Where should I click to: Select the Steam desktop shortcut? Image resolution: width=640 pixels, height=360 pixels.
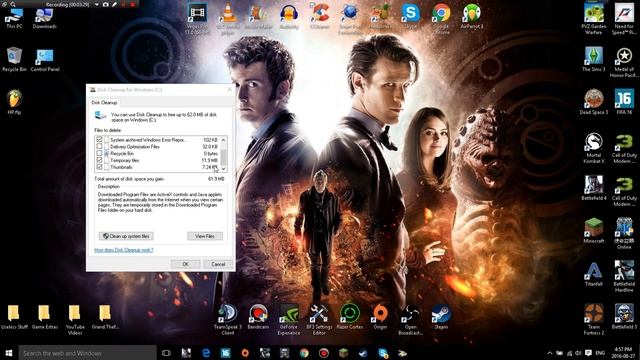pos(441,317)
